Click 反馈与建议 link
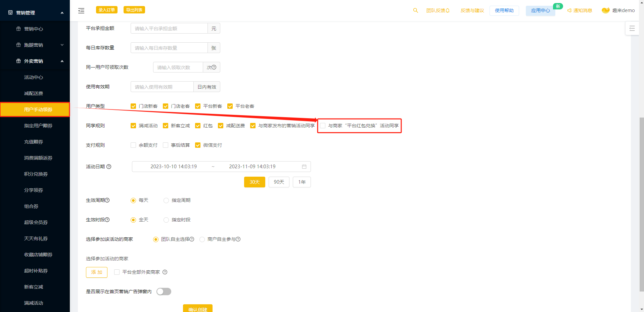This screenshot has width=644, height=312. [472, 10]
